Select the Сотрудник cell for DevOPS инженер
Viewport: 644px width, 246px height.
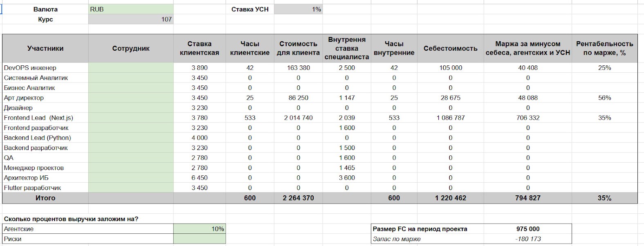pos(130,68)
